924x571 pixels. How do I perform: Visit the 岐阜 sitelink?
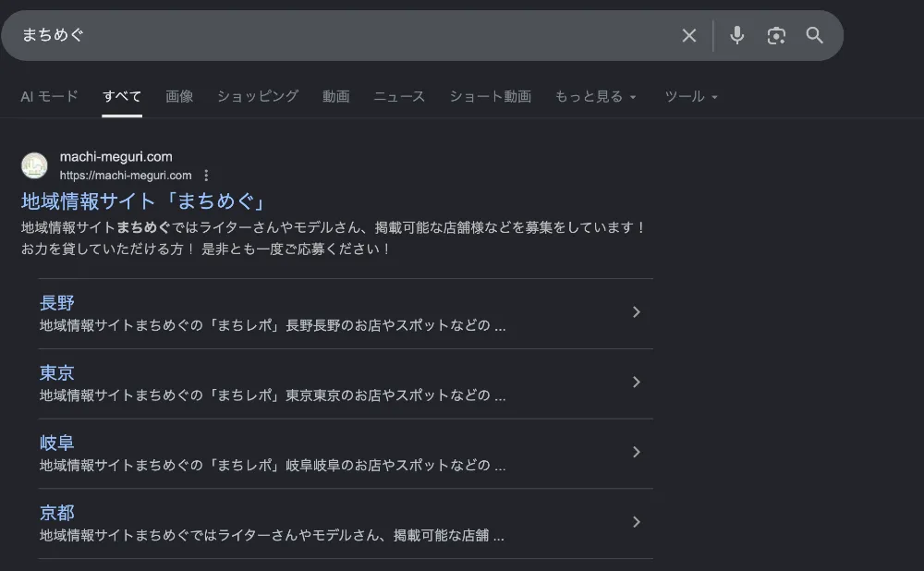(x=56, y=443)
